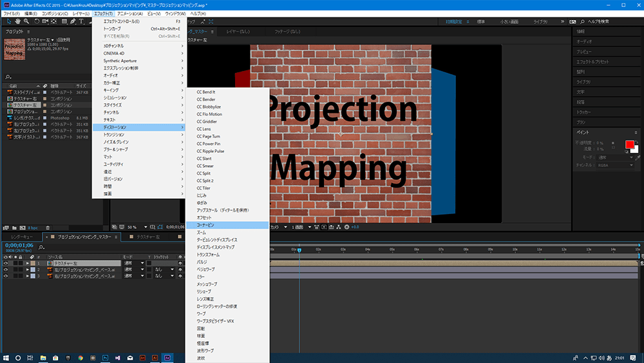Open the エフェクト＆プリセット panel

[592, 61]
